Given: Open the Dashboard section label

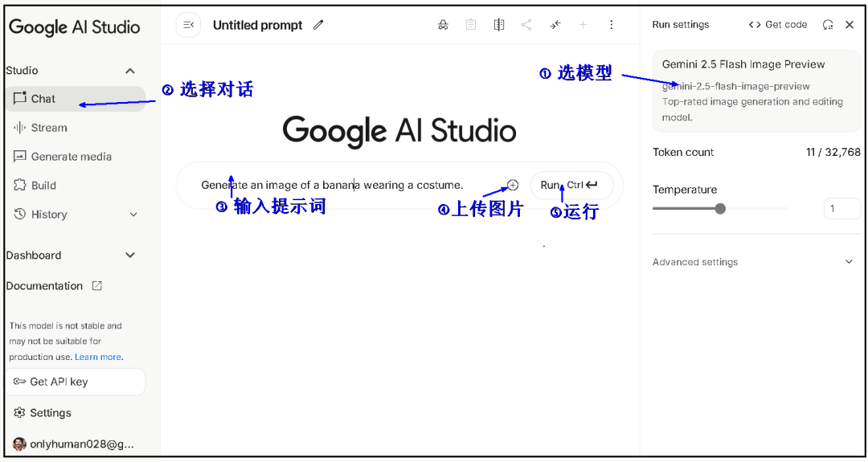Looking at the screenshot, I should coord(34,255).
